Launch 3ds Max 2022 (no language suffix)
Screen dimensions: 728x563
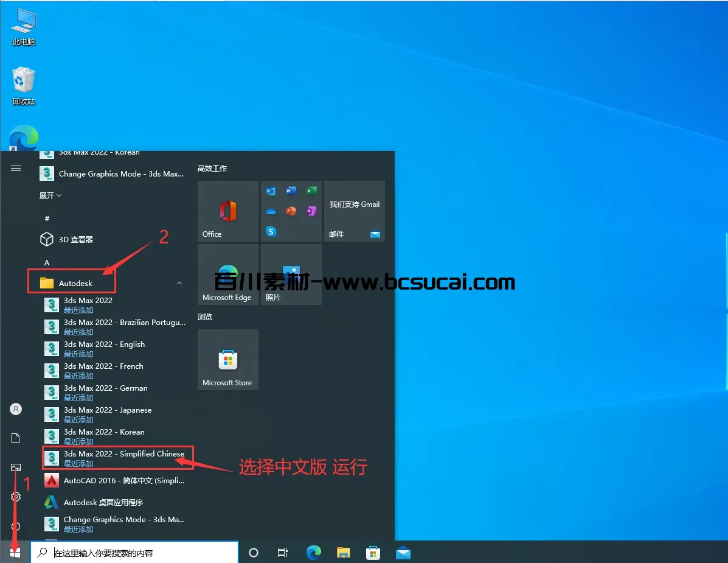115,305
